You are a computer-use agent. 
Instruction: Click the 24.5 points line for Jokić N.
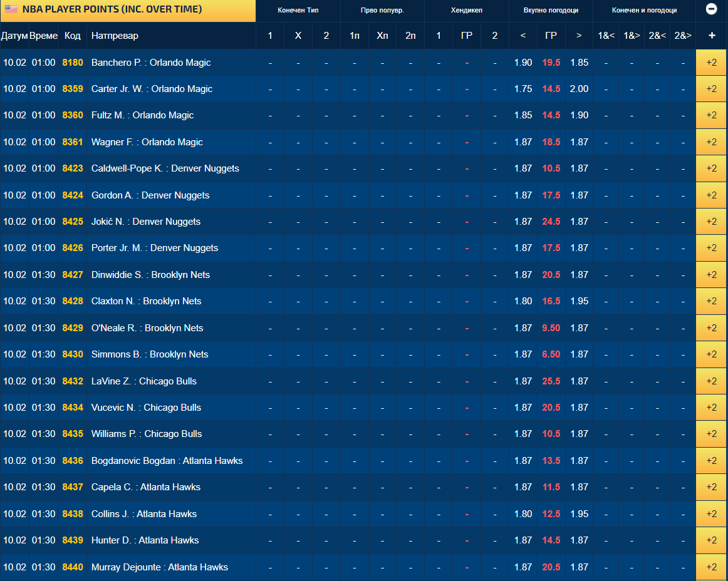click(x=551, y=222)
